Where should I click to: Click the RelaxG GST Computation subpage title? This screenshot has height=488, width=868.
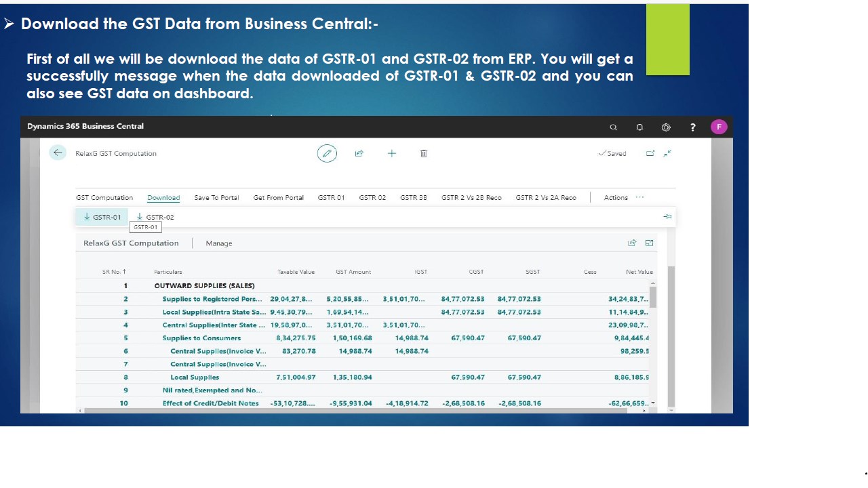[131, 243]
